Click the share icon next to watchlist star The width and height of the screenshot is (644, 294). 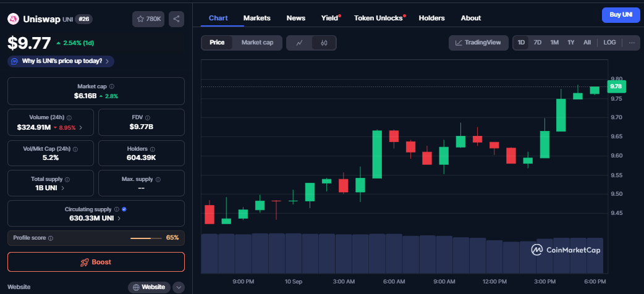[177, 19]
